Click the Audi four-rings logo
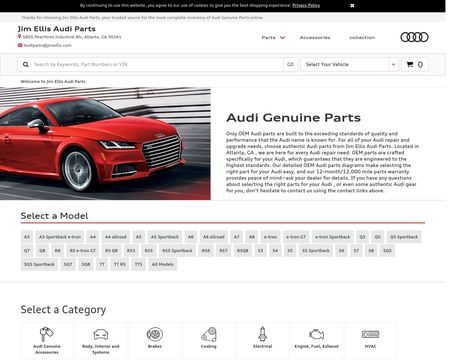Screen dimensions: 450x360 point(414,37)
